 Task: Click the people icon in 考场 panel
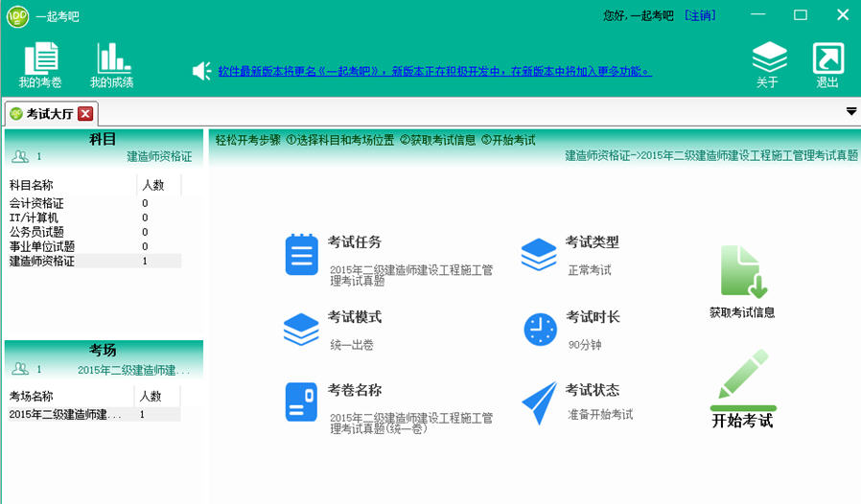[20, 368]
